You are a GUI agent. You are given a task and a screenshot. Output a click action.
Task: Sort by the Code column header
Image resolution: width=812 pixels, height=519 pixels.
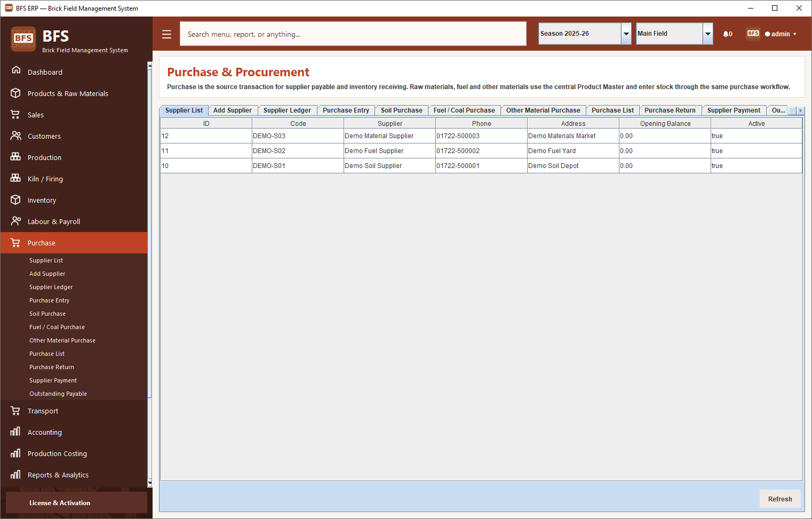pos(298,123)
